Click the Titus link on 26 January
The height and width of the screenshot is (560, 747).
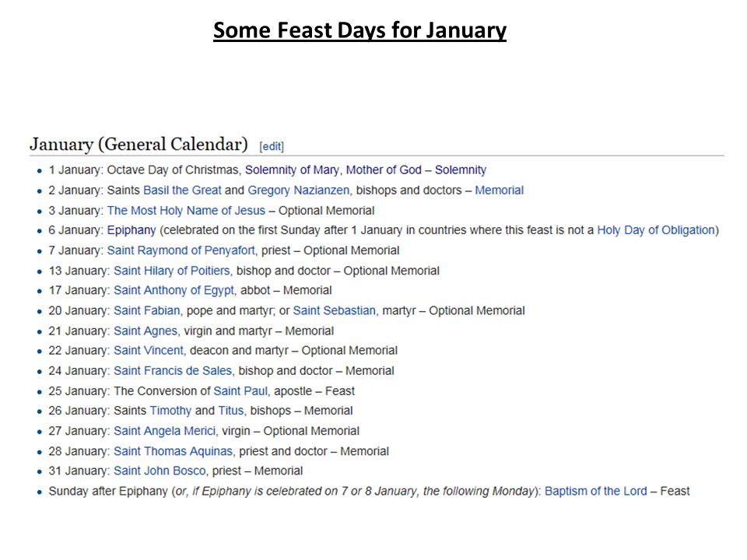click(x=230, y=411)
